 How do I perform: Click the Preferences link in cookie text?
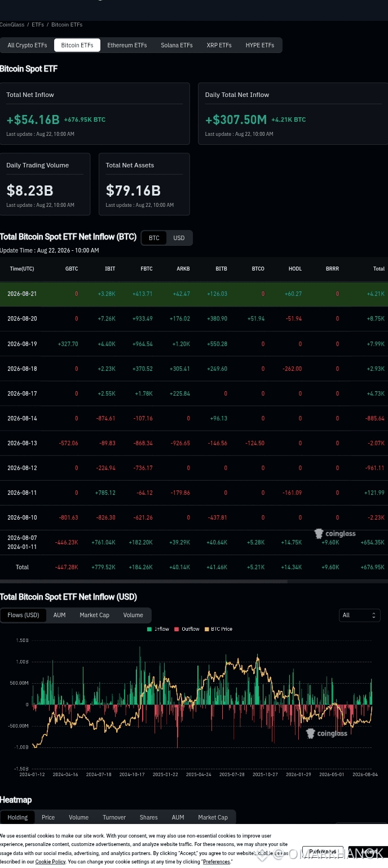pos(216,862)
